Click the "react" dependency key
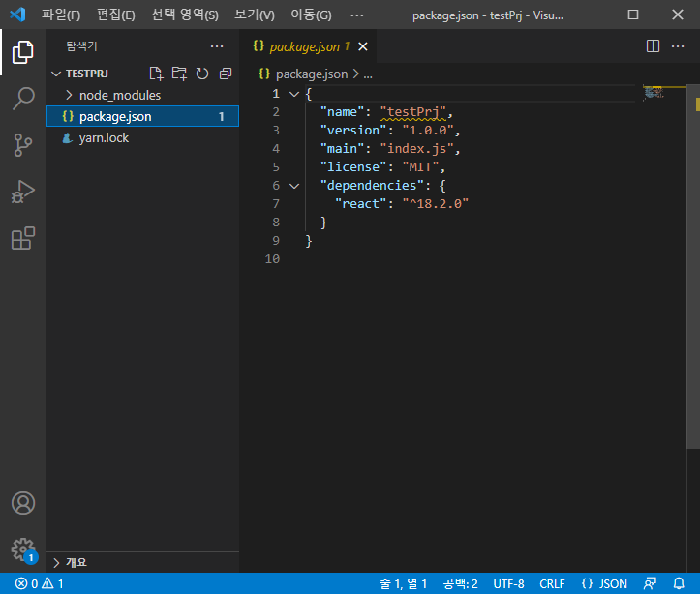Image resolution: width=700 pixels, height=594 pixels. (360, 204)
